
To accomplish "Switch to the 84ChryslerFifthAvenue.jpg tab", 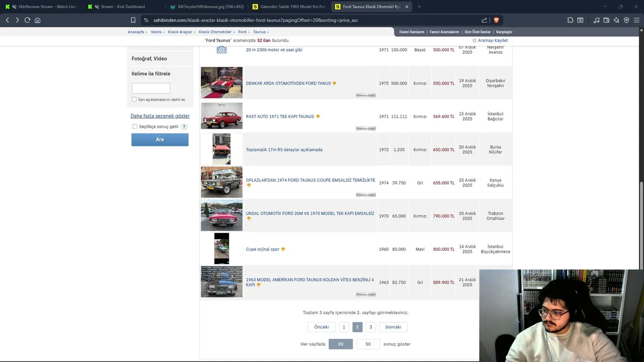I will pyautogui.click(x=206, y=7).
